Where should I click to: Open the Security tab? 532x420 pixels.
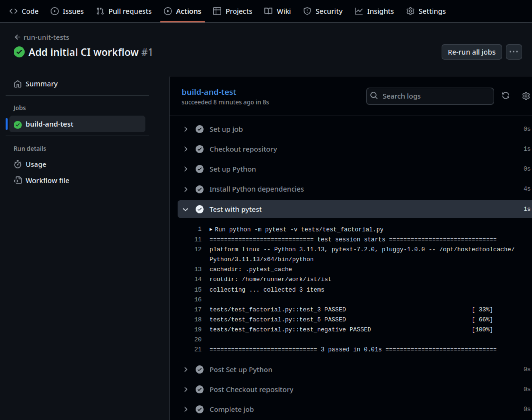pyautogui.click(x=323, y=11)
